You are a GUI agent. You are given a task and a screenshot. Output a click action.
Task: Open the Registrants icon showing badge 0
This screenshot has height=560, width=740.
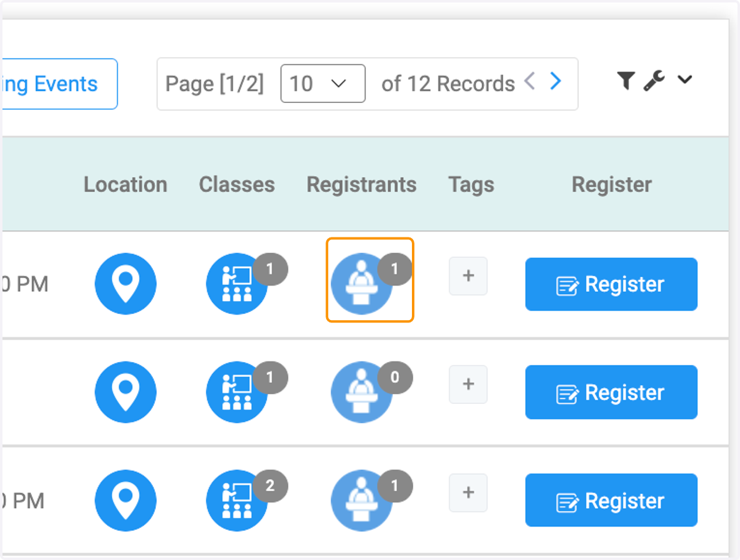(362, 392)
